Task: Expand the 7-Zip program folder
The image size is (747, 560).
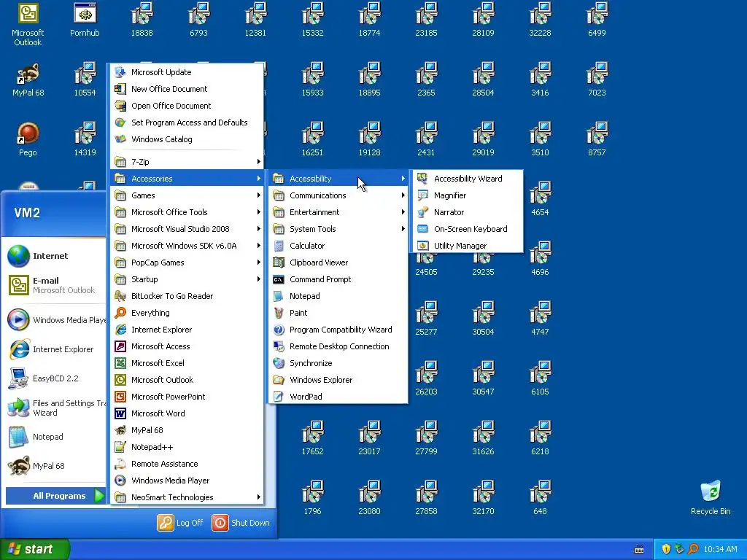Action: 187,162
